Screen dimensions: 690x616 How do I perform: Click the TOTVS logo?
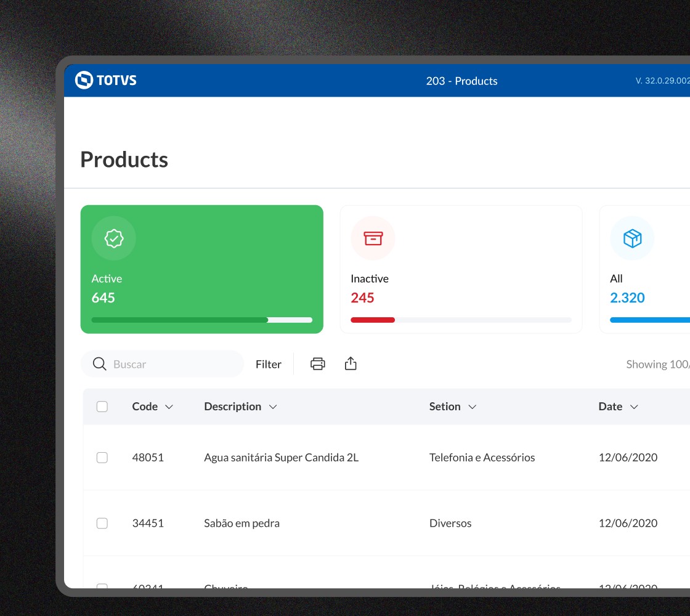coord(105,80)
